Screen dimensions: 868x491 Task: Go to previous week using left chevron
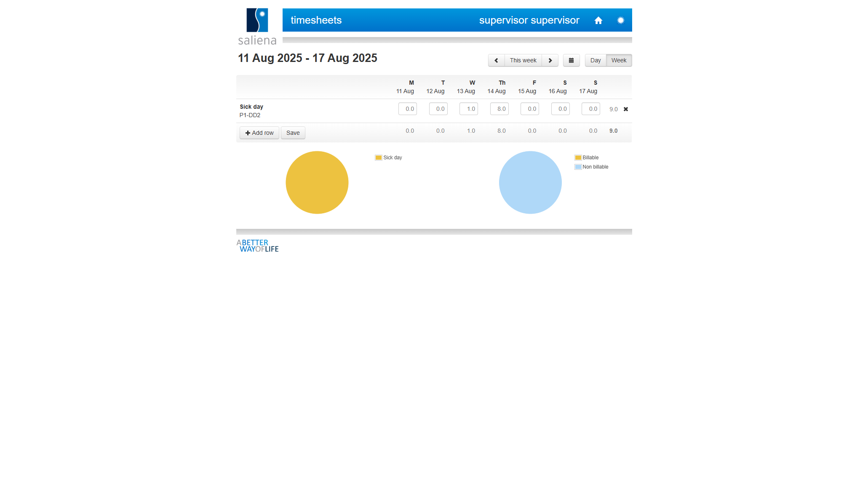[x=496, y=60]
